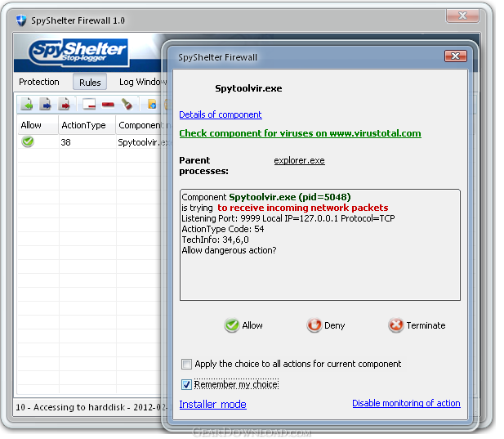This screenshot has height=439, width=504.
Task: Click the red 'to receive incoming network packets' text
Action: [x=303, y=208]
